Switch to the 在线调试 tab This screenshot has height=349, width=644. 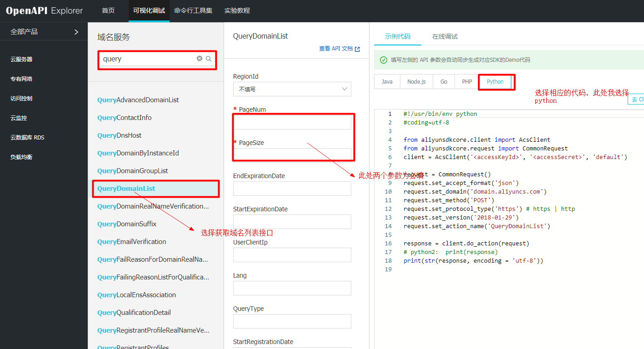pos(444,35)
